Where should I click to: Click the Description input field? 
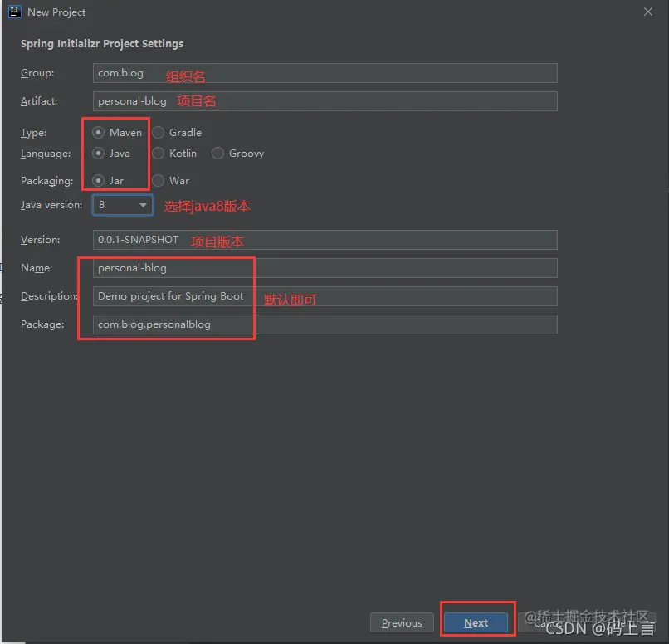325,296
